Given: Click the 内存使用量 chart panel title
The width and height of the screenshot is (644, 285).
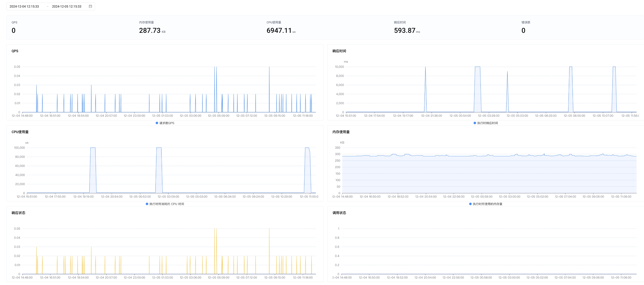Looking at the screenshot, I should coord(341,132).
